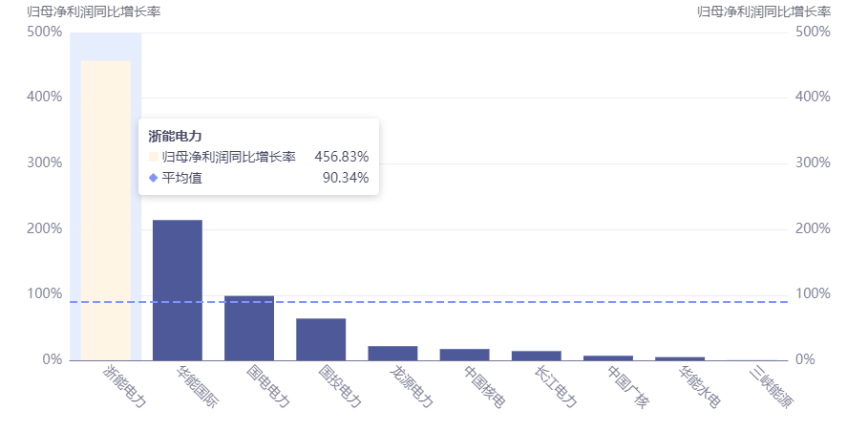Click the 华能水电 bar
Viewport: 868px width, 432px height.
[x=680, y=358]
